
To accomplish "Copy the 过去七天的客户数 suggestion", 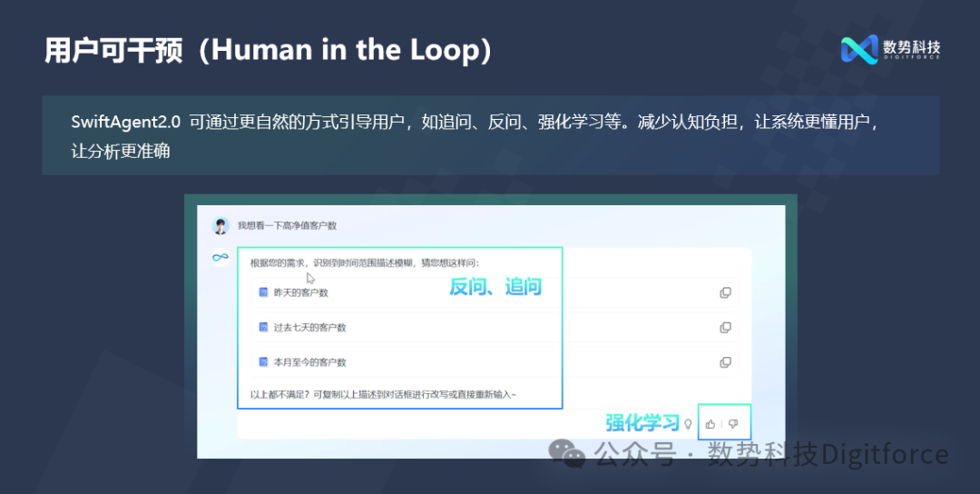I will click(725, 327).
